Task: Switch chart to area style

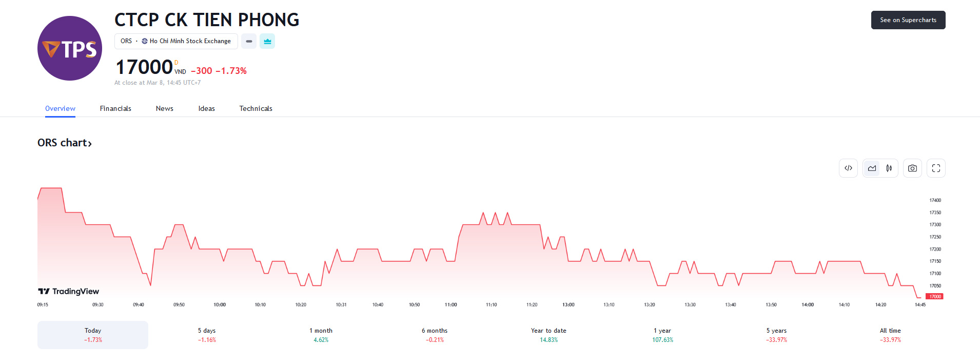Action: pos(872,168)
